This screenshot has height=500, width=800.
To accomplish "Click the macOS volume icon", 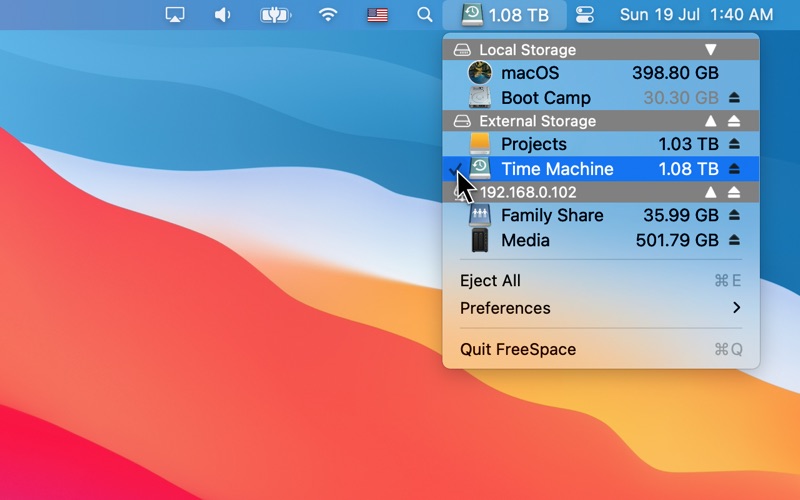I will point(480,73).
